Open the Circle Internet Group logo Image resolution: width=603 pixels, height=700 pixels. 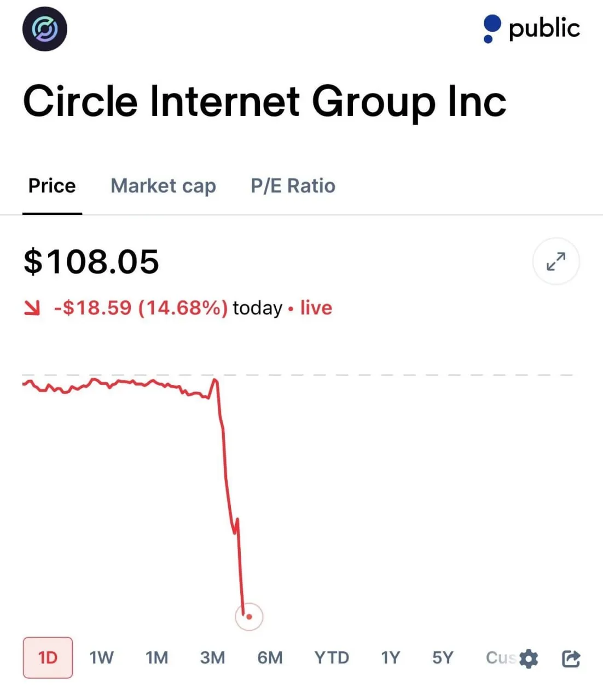pos(44,30)
